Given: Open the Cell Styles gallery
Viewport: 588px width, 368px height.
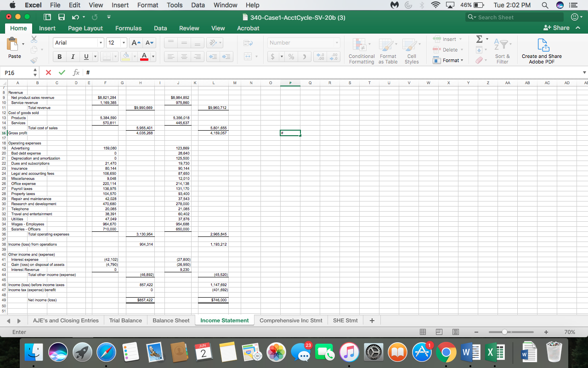Looking at the screenshot, I should click(x=411, y=51).
